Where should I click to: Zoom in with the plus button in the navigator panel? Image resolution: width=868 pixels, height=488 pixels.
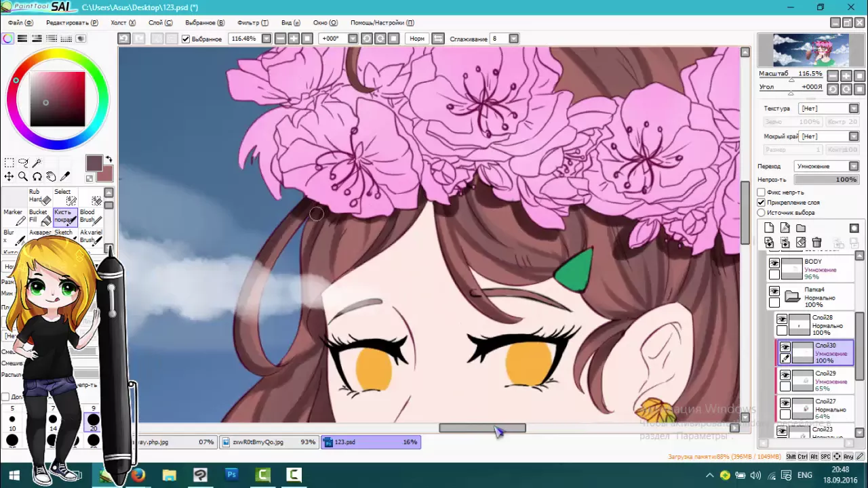[846, 76]
